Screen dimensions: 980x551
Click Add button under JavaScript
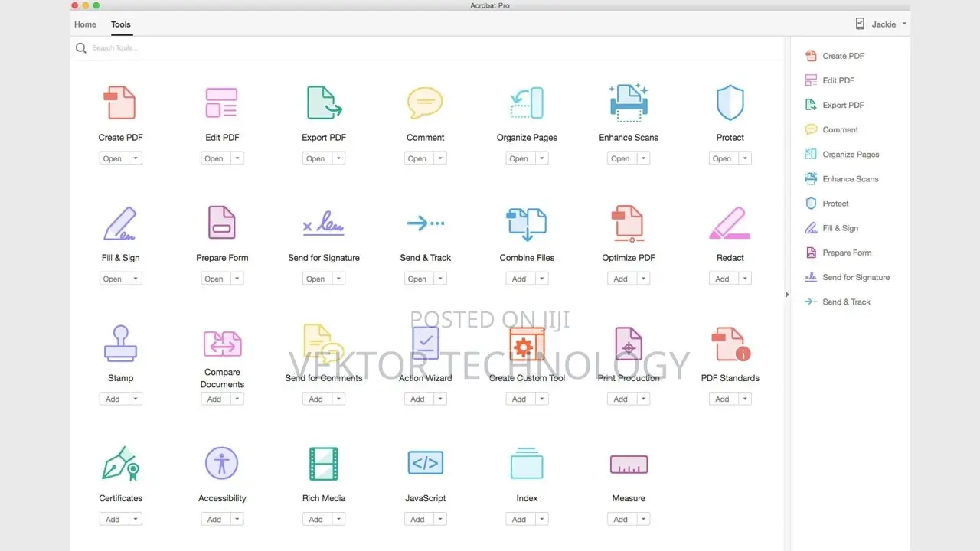coord(417,519)
